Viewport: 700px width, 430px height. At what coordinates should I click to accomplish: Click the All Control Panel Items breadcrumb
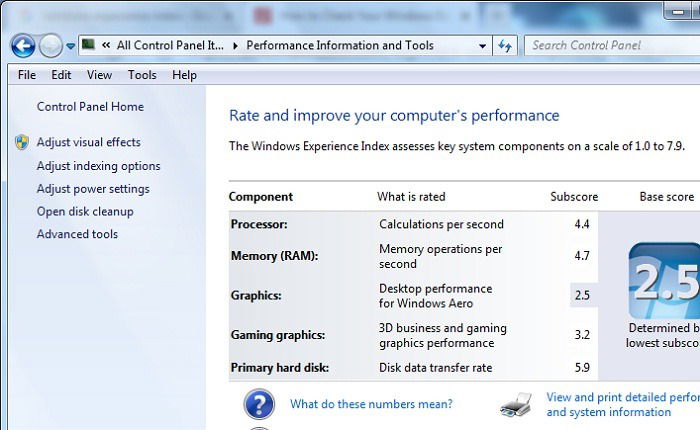point(170,45)
